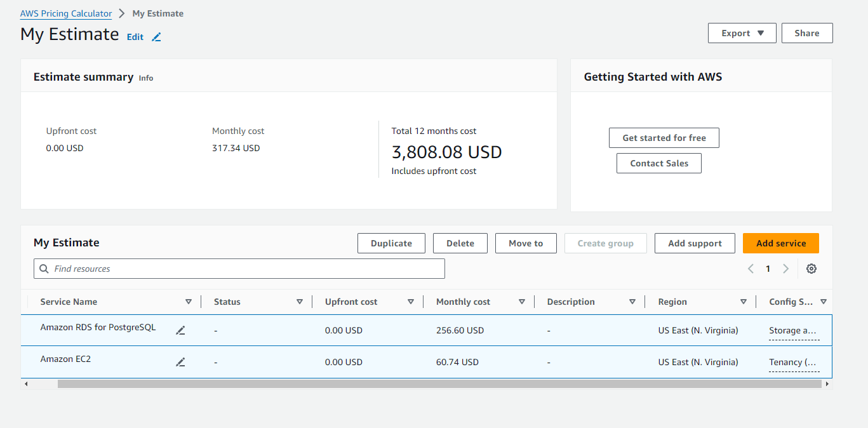The image size is (868, 428).
Task: Click the Delete button
Action: (460, 243)
